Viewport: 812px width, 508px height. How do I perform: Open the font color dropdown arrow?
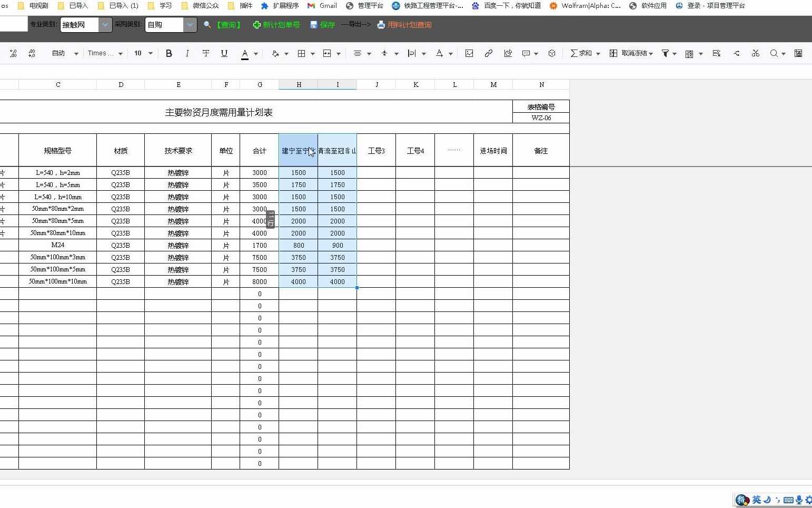coord(256,54)
